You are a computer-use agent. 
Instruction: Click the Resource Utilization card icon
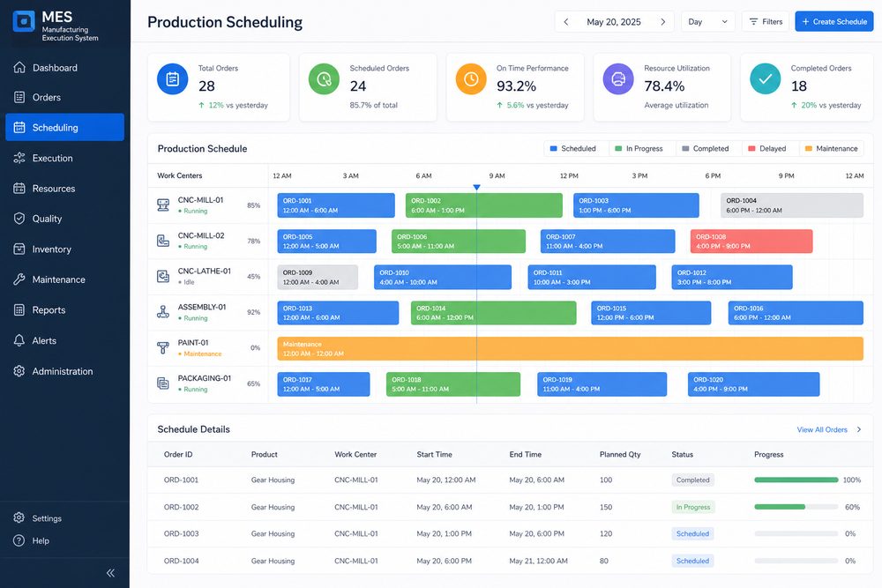click(x=618, y=78)
